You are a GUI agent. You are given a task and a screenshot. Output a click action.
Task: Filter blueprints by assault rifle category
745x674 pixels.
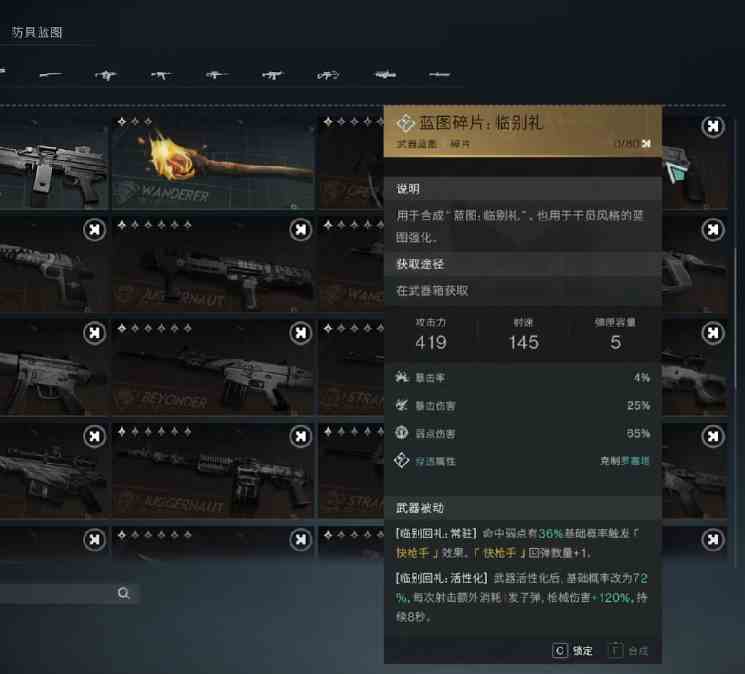161,75
